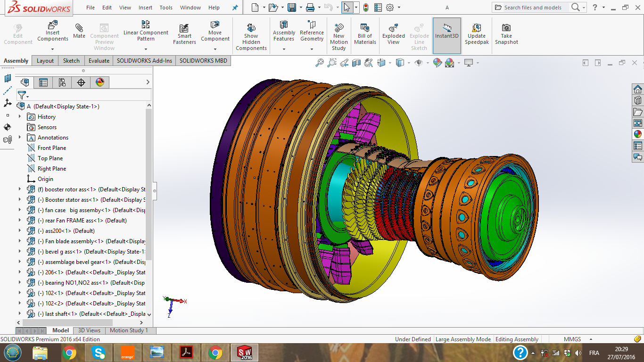The height and width of the screenshot is (362, 644).
Task: Click the Exploded View tool
Action: pyautogui.click(x=394, y=34)
